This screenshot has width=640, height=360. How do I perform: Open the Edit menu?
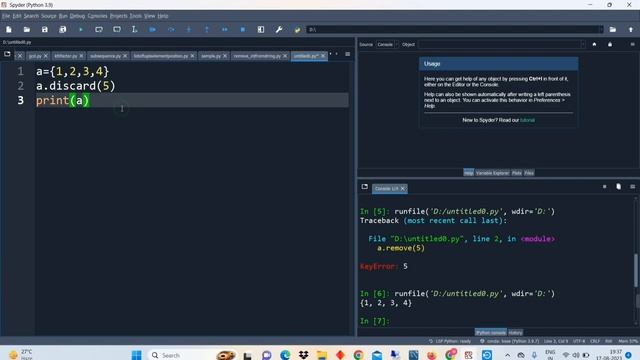(17, 16)
